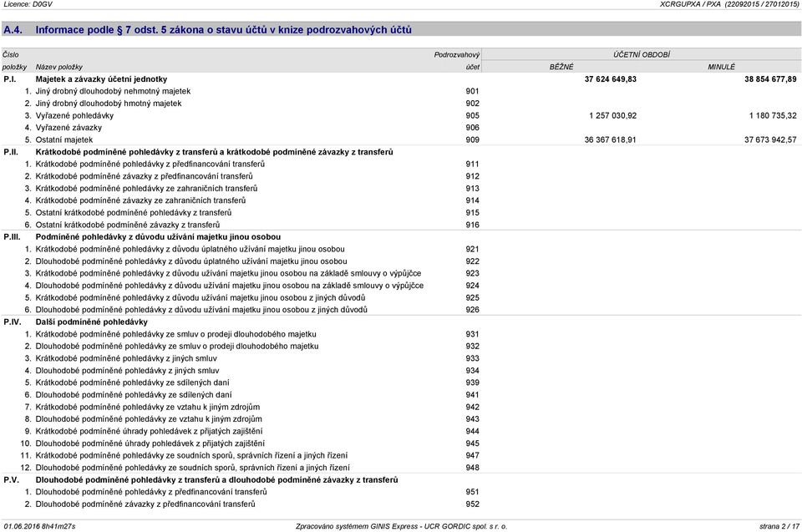Click the value 37 673 942,57
The height and width of the screenshot is (532, 802).
pyautogui.click(x=770, y=139)
